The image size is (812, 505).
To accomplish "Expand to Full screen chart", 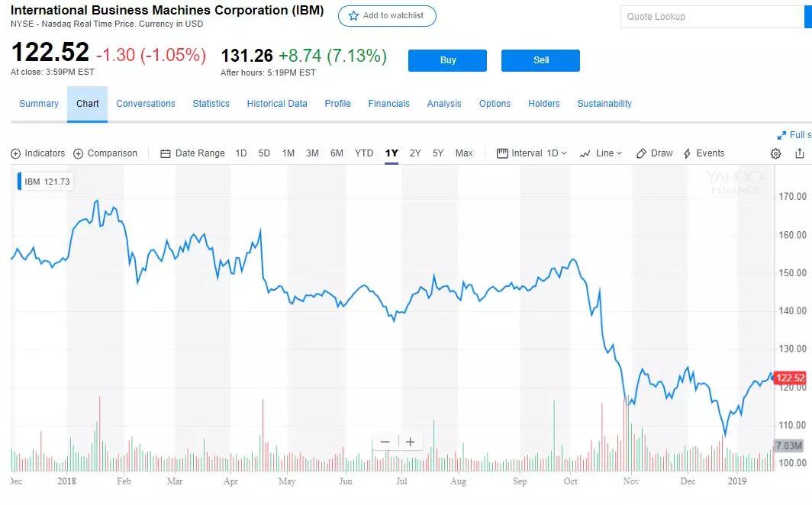I will click(794, 135).
